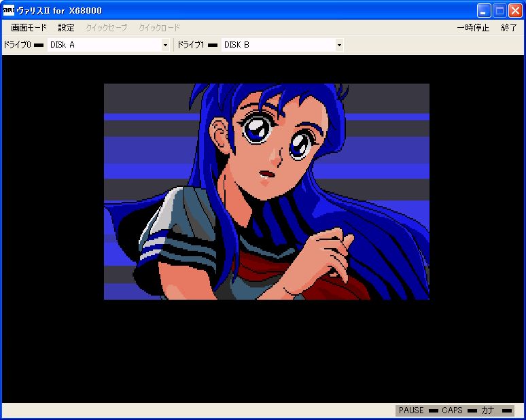Open the 設定 menu

coord(66,27)
